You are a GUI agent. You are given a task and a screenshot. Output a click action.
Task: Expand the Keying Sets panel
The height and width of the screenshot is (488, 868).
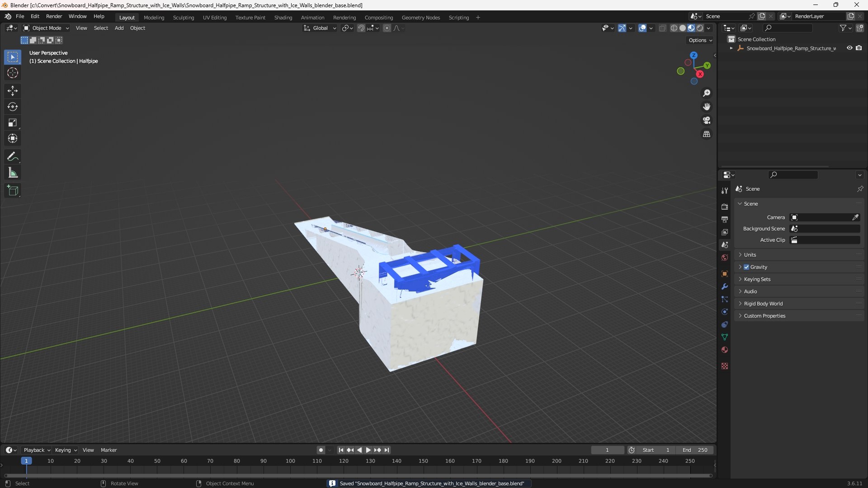coord(799,279)
